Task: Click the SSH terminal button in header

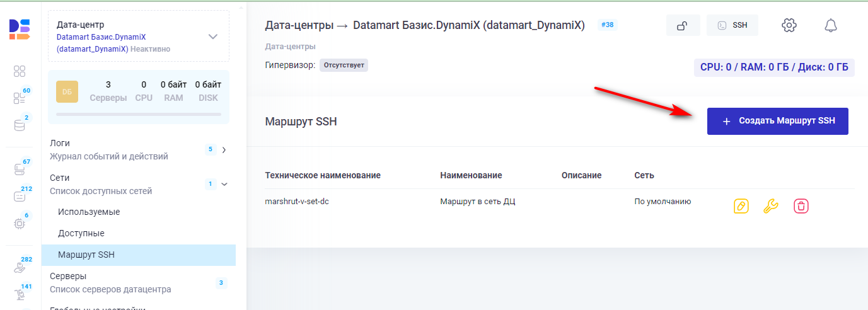Action: pyautogui.click(x=732, y=25)
